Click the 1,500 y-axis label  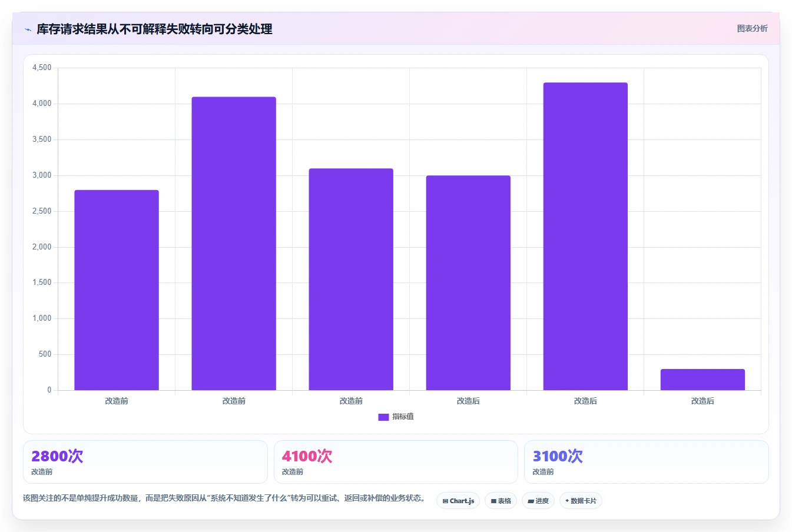42,282
